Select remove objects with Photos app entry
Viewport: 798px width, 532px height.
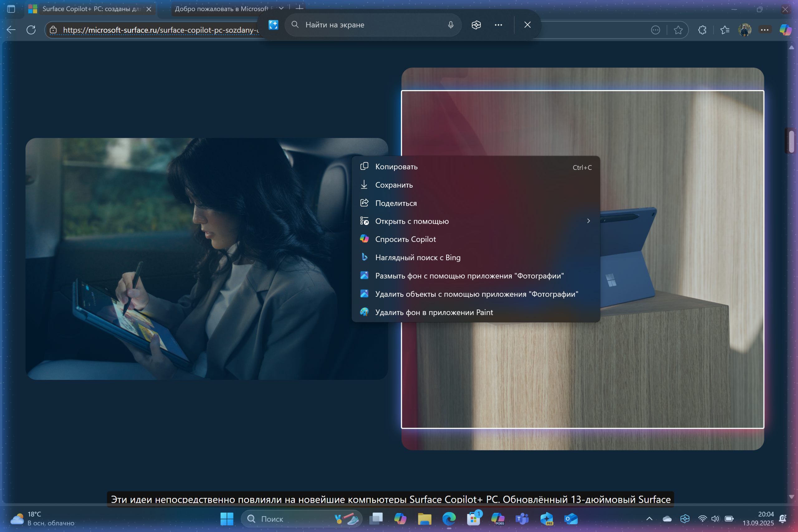point(476,294)
